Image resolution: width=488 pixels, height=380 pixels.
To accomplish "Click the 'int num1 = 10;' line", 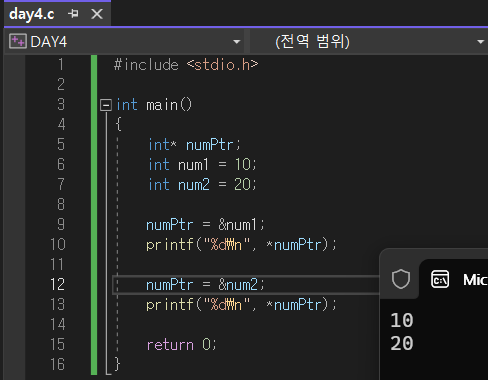I will pos(202,165).
